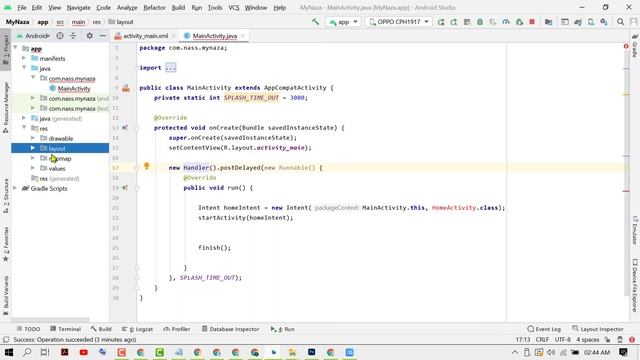Expand Gradle Scripts node
Screen dimensions: 640x360
click(x=16, y=188)
